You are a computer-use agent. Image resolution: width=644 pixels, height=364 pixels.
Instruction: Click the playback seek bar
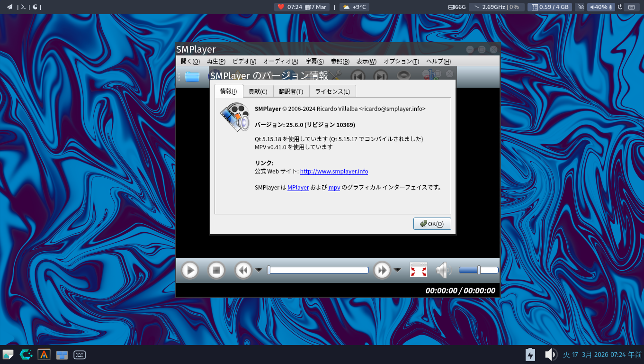(x=318, y=270)
